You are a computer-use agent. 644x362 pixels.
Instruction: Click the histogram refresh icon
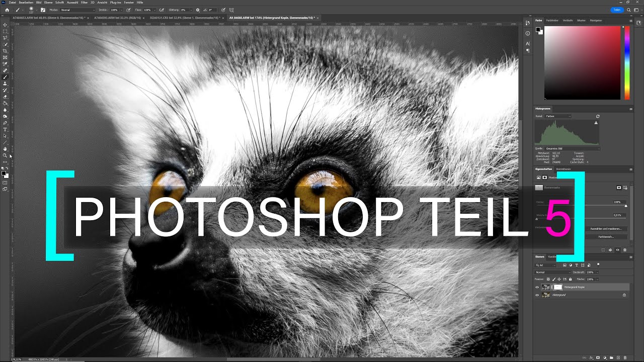tap(598, 116)
